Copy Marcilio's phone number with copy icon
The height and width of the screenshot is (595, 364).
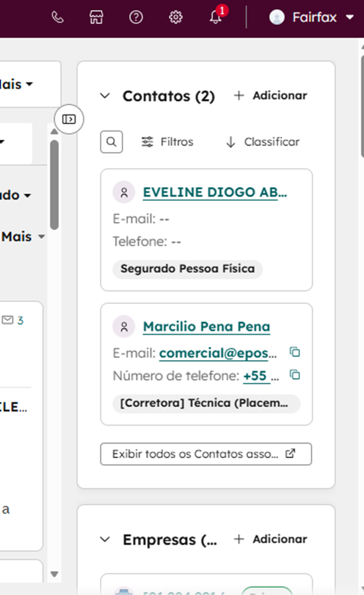click(x=294, y=375)
